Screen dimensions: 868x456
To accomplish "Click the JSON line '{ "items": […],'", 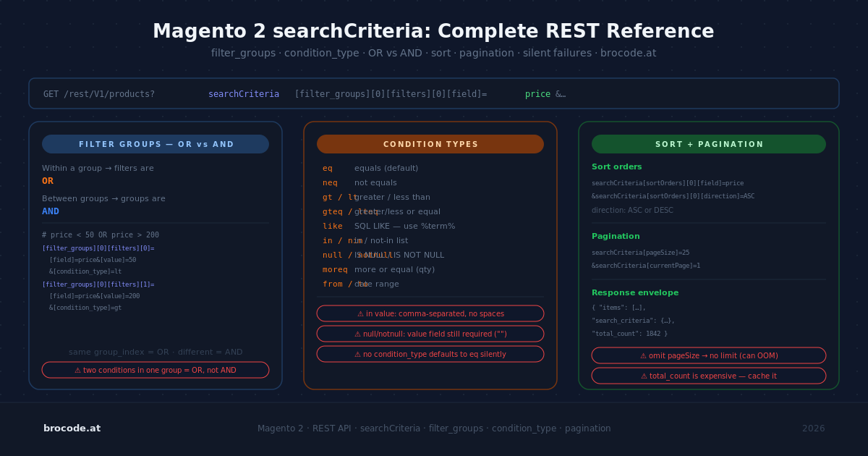I will [x=618, y=308].
